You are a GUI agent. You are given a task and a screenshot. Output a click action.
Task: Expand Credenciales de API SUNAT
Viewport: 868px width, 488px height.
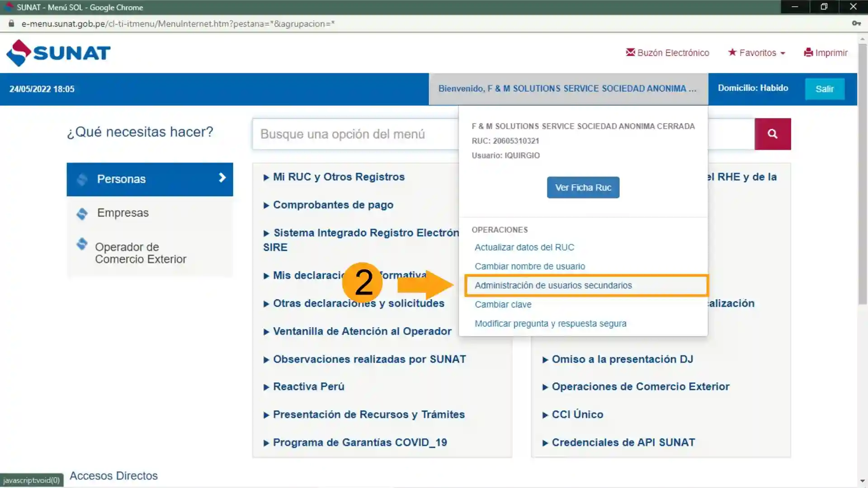[x=618, y=443]
